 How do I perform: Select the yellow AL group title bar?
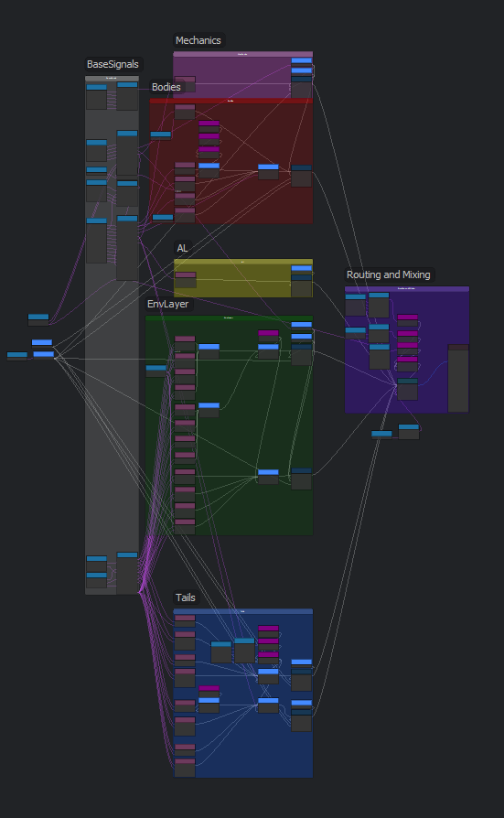click(243, 262)
